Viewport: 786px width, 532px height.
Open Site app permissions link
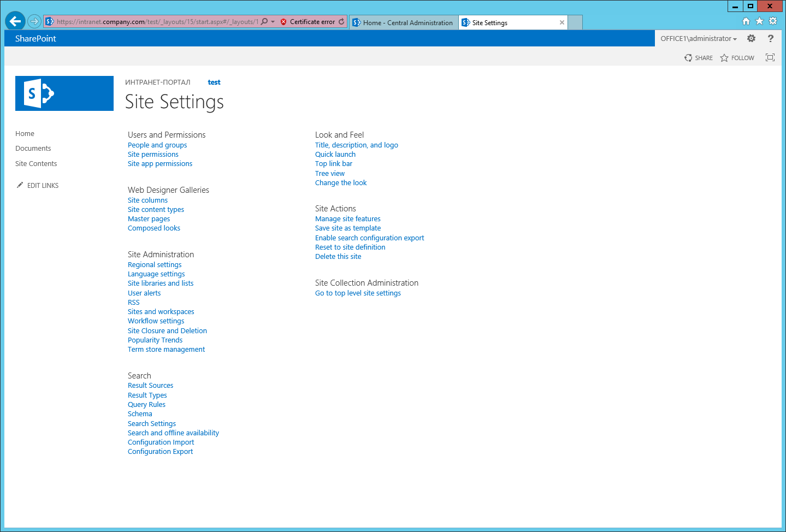pos(160,164)
